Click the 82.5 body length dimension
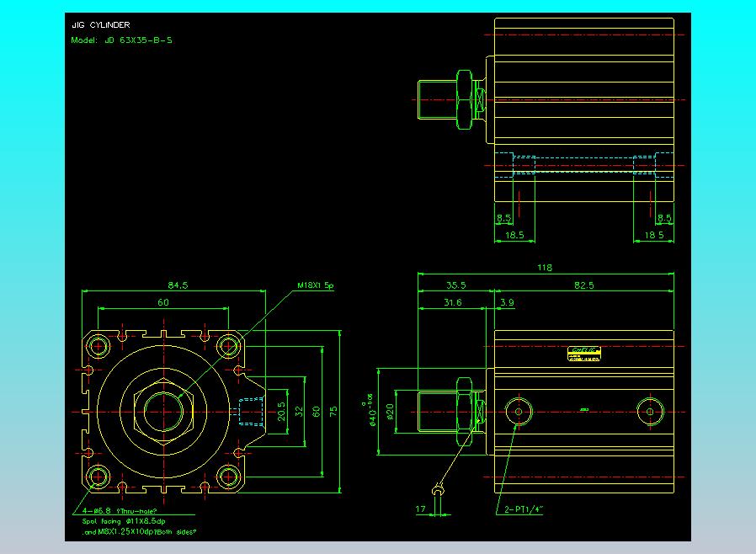This screenshot has height=554, width=756. tap(583, 285)
